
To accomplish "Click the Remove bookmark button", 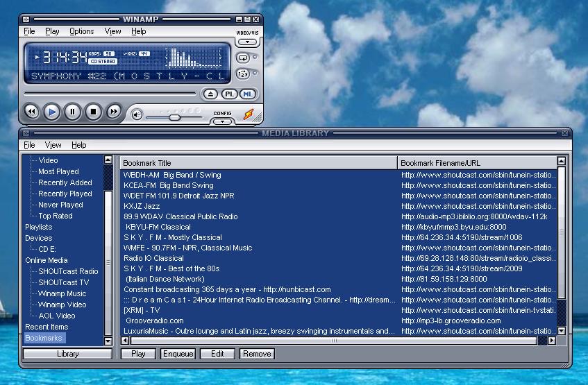I will tap(257, 354).
